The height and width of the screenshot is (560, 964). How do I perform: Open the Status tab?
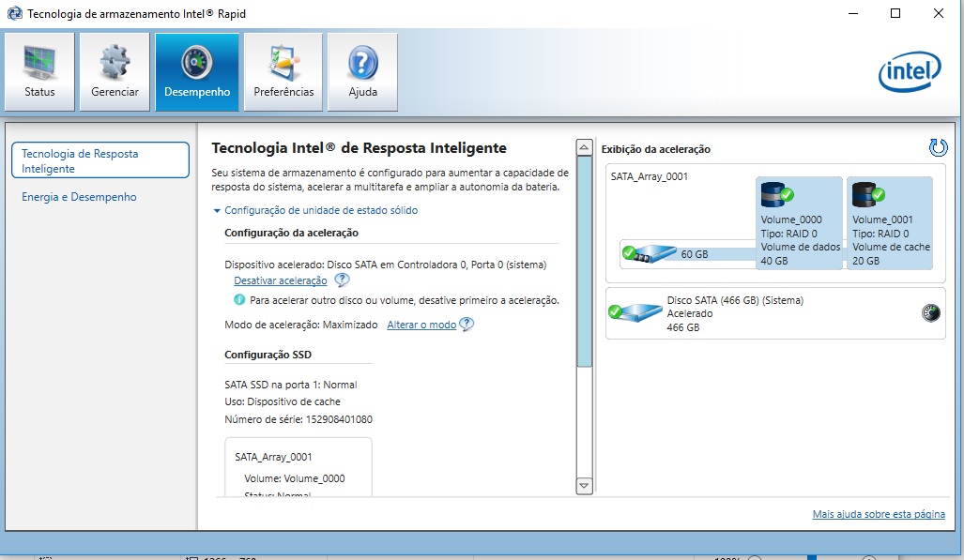(39, 72)
